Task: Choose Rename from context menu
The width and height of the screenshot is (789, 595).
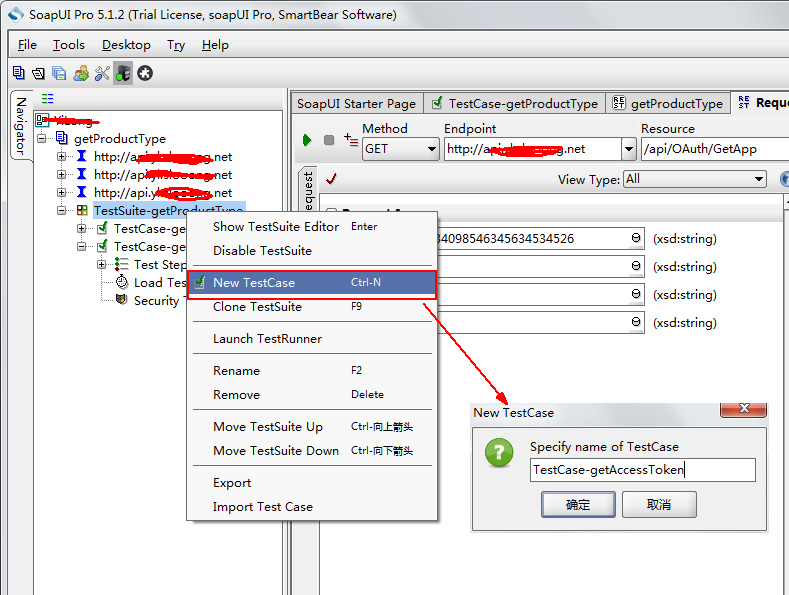Action: pyautogui.click(x=312, y=370)
